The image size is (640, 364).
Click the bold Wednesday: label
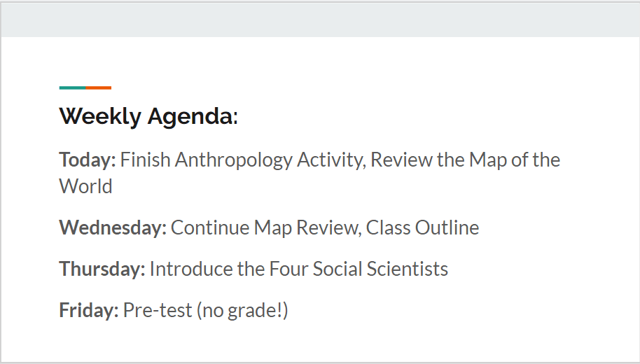113,227
